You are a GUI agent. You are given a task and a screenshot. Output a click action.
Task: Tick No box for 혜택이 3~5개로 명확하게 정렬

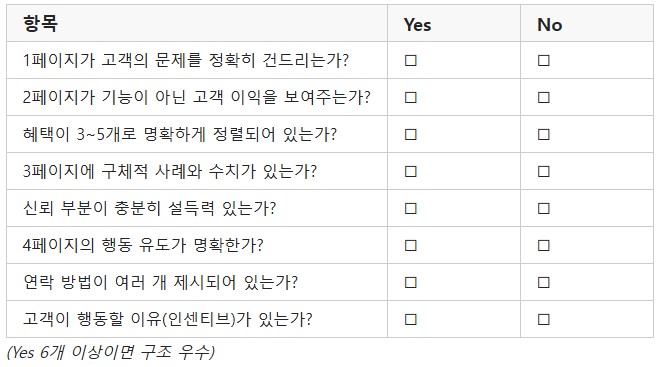(544, 135)
